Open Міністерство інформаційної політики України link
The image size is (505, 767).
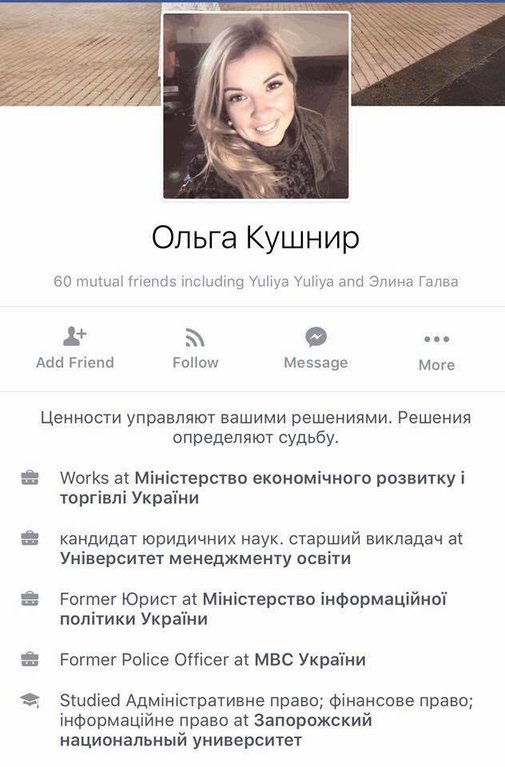coord(253,609)
